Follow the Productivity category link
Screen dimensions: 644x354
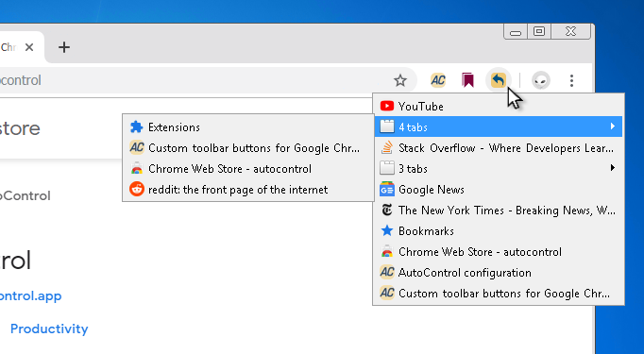(49, 329)
